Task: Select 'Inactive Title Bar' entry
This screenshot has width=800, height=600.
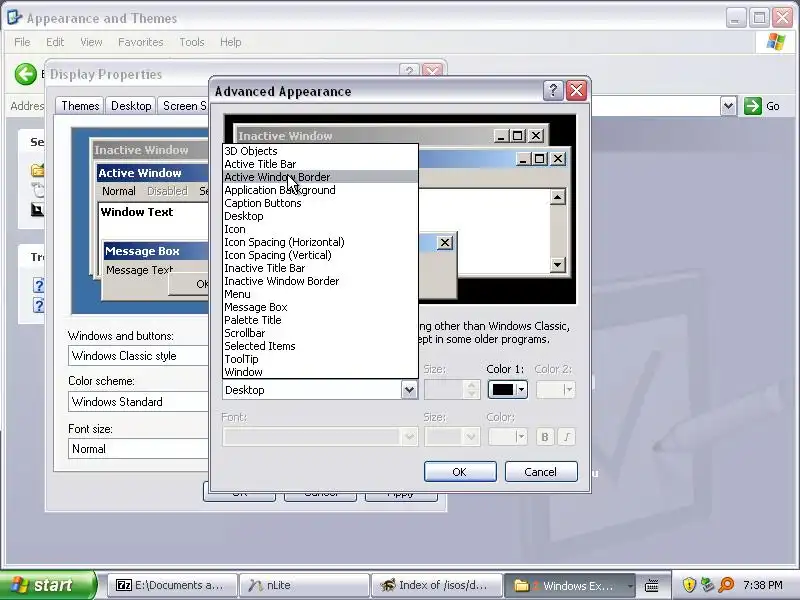Action: [320, 268]
